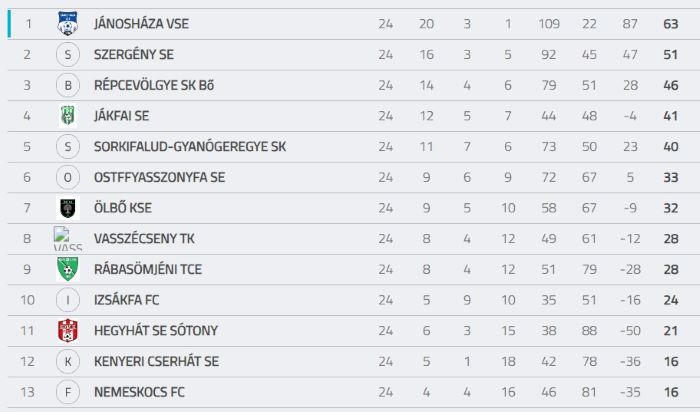This screenshot has width=700, height=412.
Task: Open the SORKIFALUD-GYANÓGEREGYE SK team link
Action: [x=190, y=146]
